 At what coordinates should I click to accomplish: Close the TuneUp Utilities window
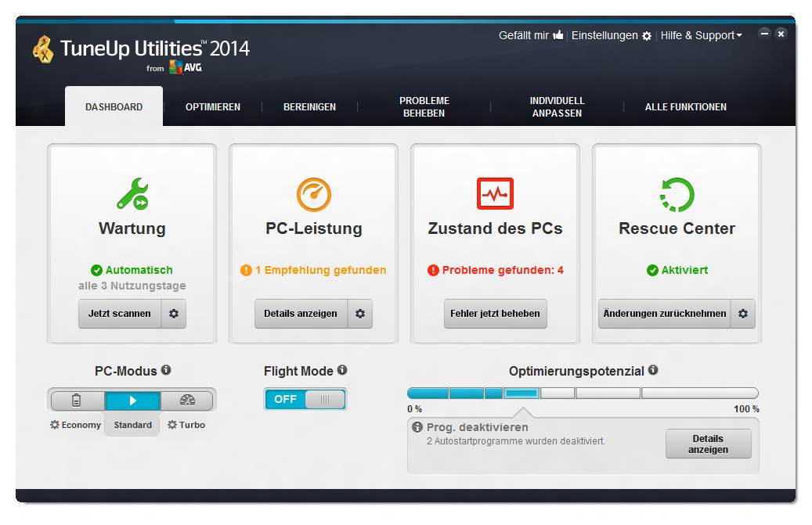pyautogui.click(x=781, y=34)
